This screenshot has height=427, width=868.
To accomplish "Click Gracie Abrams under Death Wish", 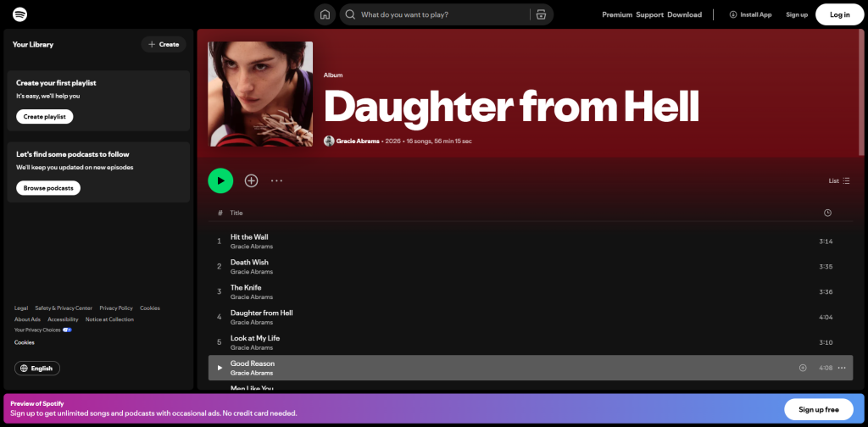I will 251,272.
